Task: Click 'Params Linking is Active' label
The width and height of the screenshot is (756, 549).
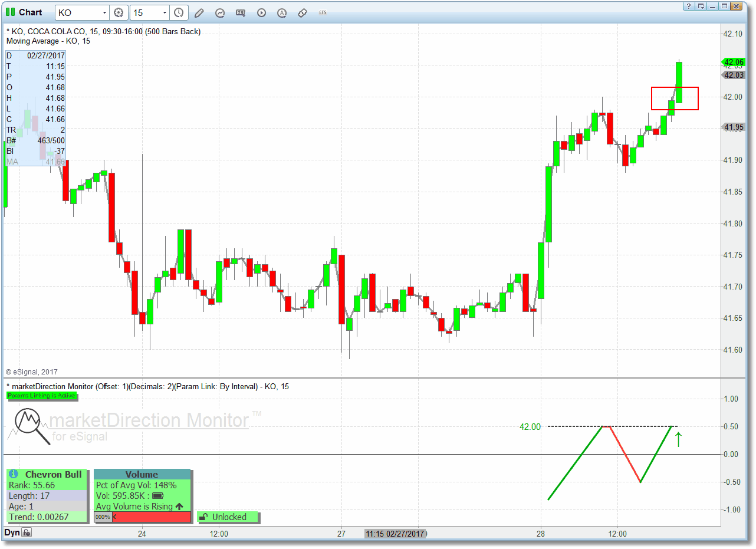Action: 41,396
